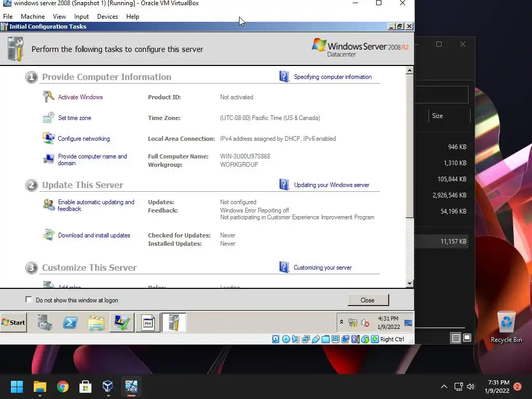Click Enable automatic updating and feedback link
532x399 pixels.
point(96,205)
